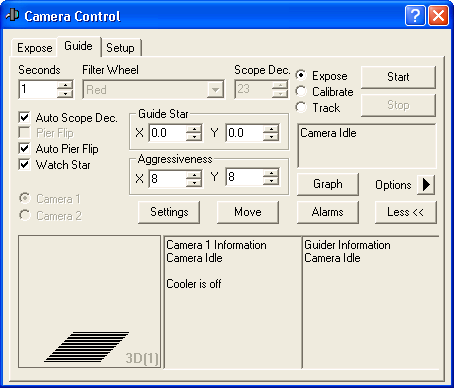454x388 pixels.
Task: Click the Guider Information text
Action: (347, 245)
